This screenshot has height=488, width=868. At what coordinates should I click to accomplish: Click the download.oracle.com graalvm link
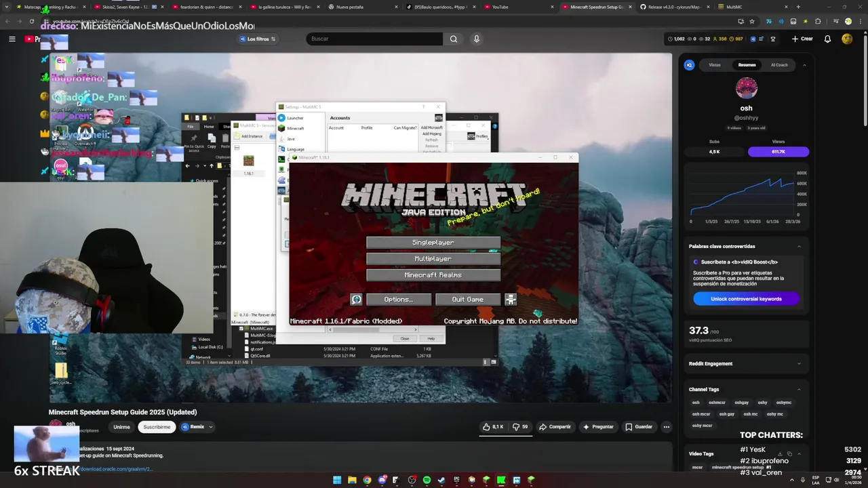(x=115, y=469)
